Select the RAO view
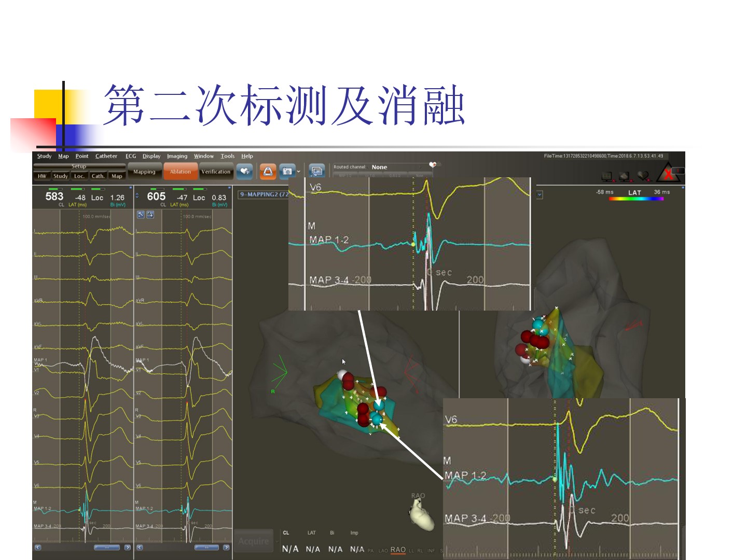747x560 pixels. click(x=398, y=550)
